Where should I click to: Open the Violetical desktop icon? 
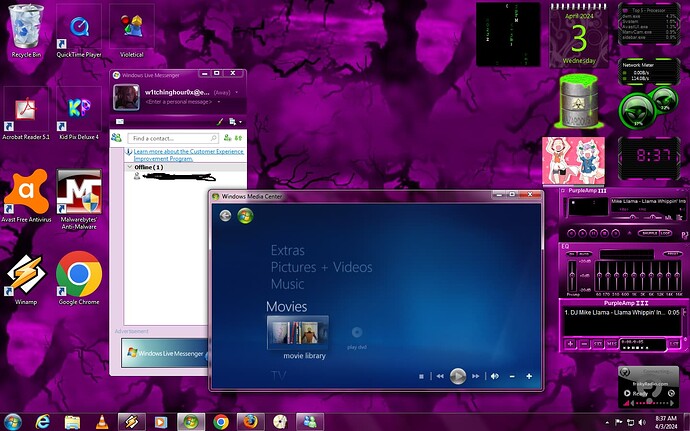click(132, 31)
